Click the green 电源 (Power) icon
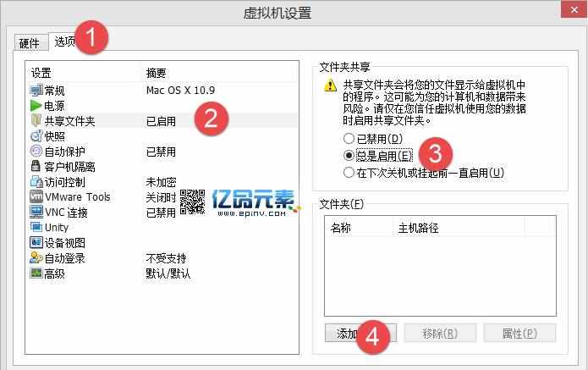The width and height of the screenshot is (588, 370). 36,106
